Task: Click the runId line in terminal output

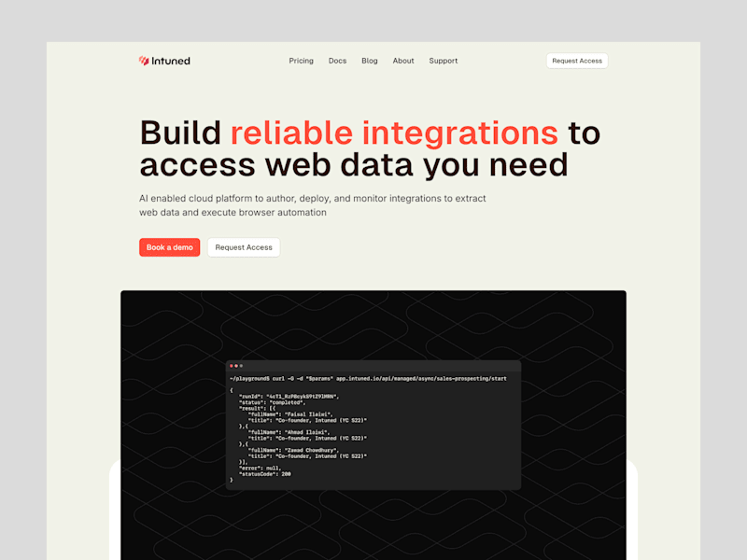Action: pyautogui.click(x=289, y=396)
